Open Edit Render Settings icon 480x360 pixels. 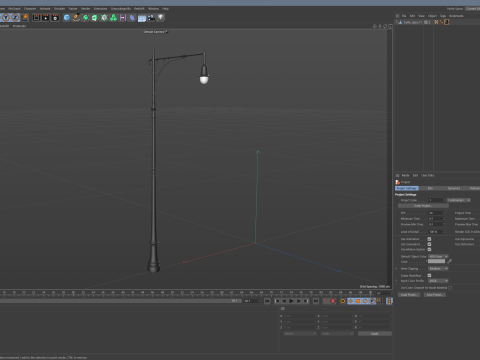55,18
